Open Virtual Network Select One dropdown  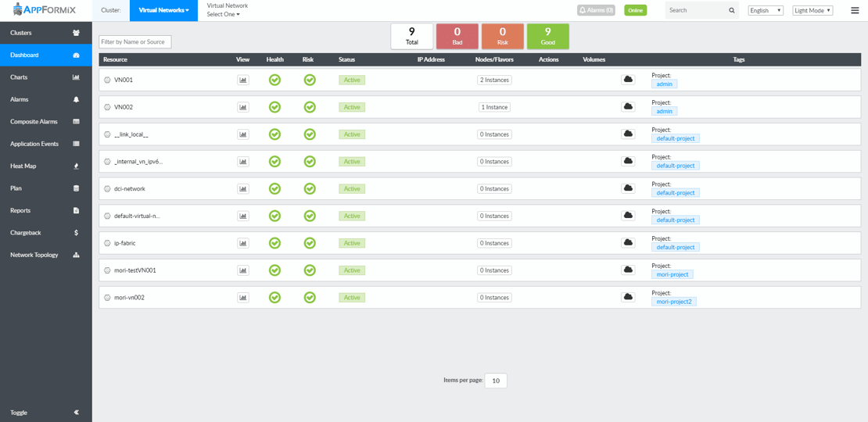[224, 14]
